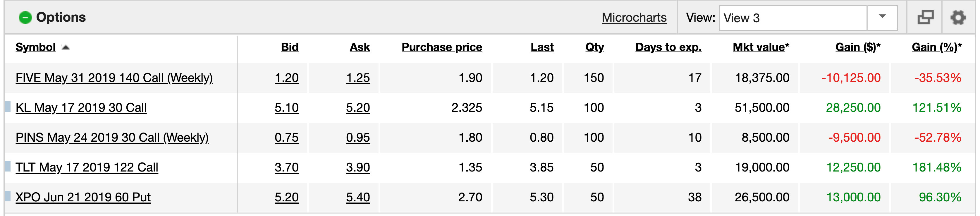The width and height of the screenshot is (980, 216).
Task: Sort by Purchase price column
Action: click(x=442, y=47)
